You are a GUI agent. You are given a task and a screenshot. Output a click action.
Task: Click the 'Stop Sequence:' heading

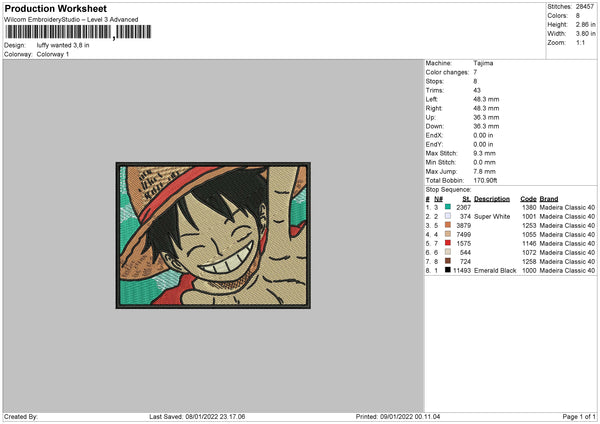pyautogui.click(x=448, y=190)
